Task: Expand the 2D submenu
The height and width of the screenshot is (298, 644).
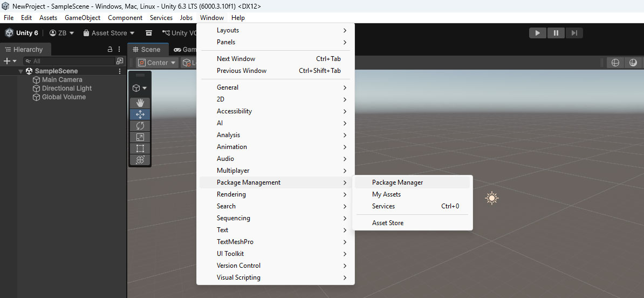Action: pos(275,99)
